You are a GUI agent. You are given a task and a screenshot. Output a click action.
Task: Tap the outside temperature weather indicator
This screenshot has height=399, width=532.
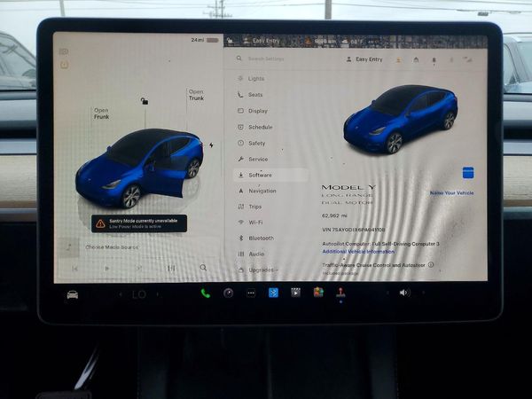pyautogui.click(x=353, y=42)
